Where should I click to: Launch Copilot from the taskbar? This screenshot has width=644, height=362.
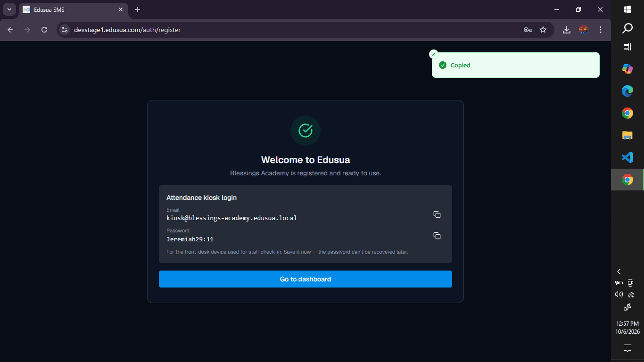click(627, 69)
